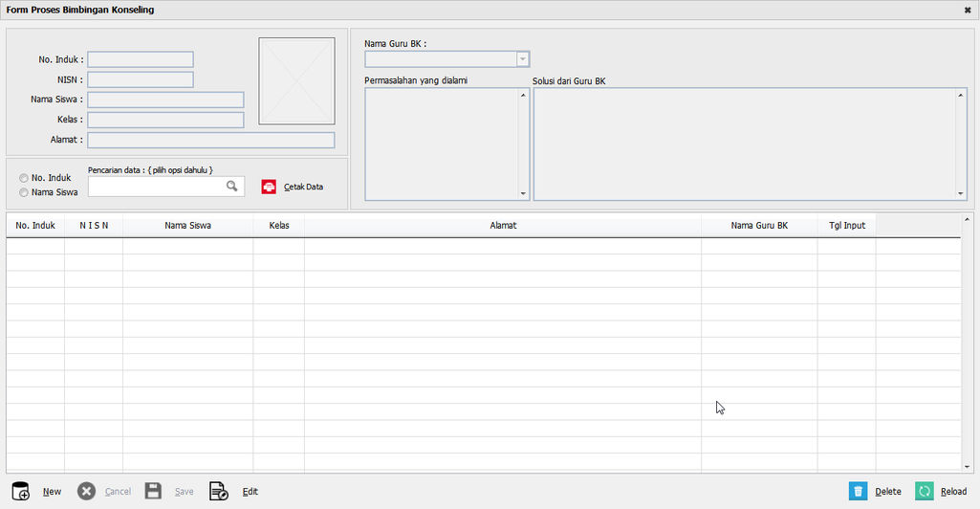Sort by the Tgl Input column header
This screenshot has height=509, width=980.
click(x=846, y=226)
